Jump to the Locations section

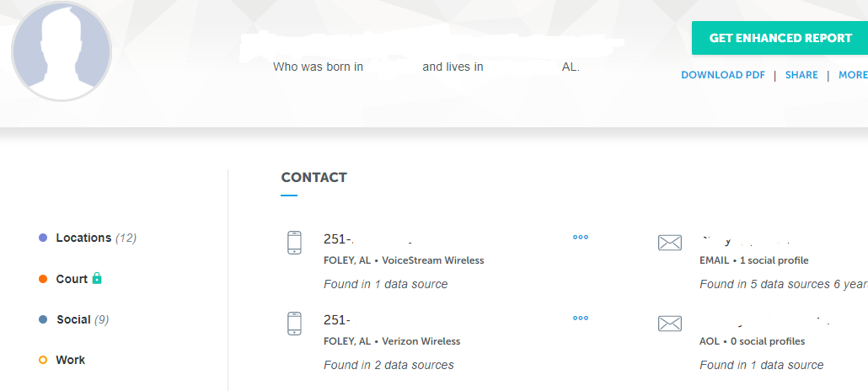(x=83, y=238)
